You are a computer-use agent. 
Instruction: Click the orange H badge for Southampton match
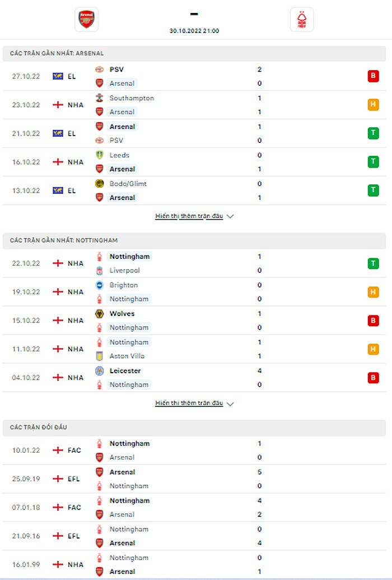(373, 105)
